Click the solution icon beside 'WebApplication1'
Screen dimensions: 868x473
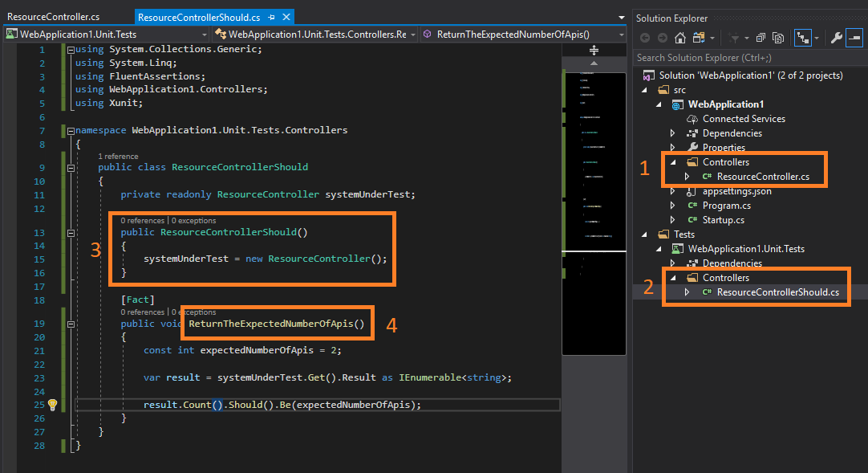tap(648, 75)
